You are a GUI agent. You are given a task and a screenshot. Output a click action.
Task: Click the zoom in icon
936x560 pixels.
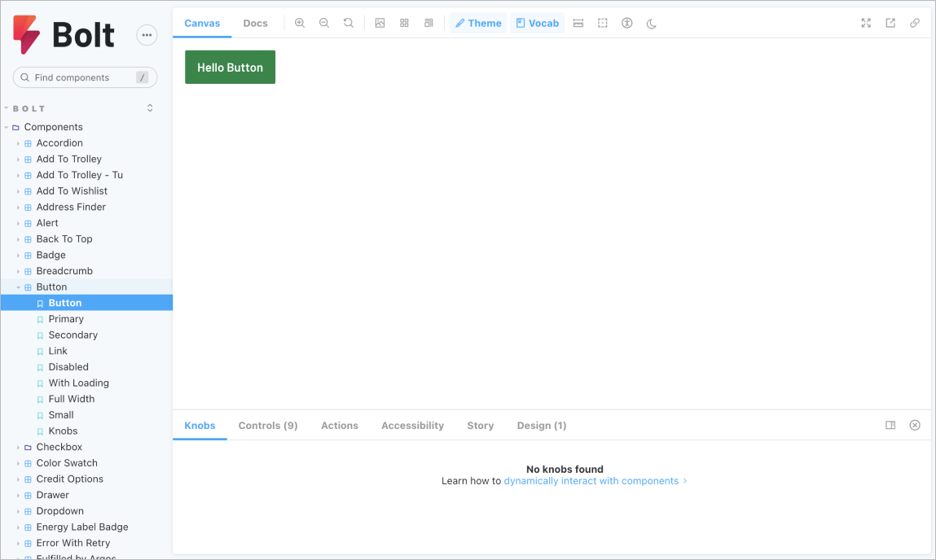300,24
